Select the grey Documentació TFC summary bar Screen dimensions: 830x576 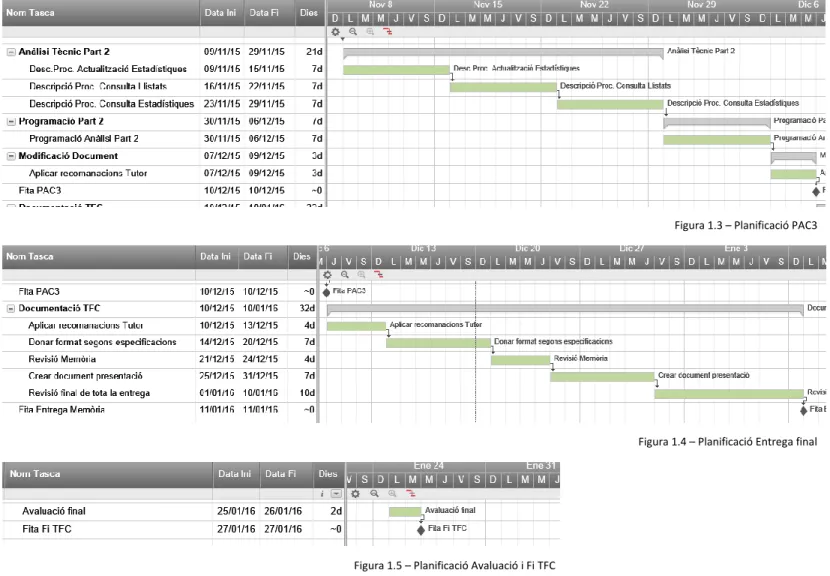(x=565, y=310)
